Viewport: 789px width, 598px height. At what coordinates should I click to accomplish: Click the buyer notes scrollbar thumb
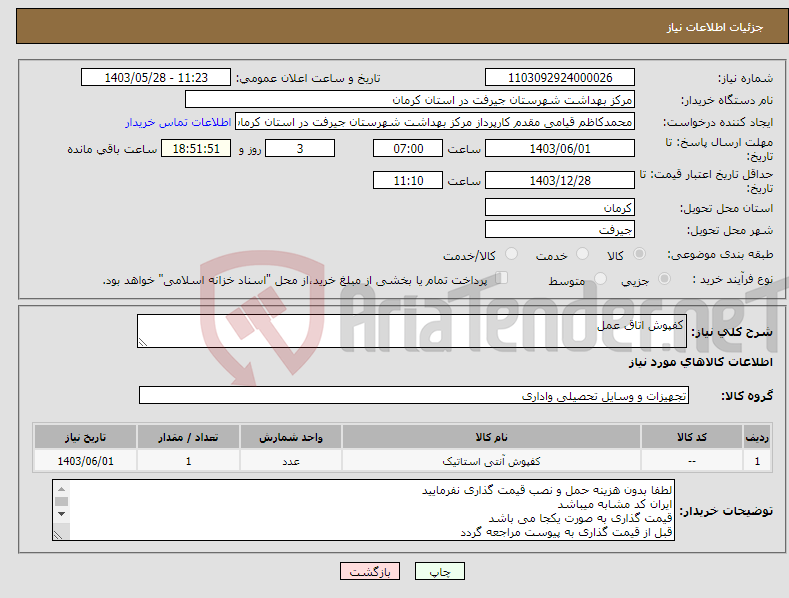pos(61,501)
